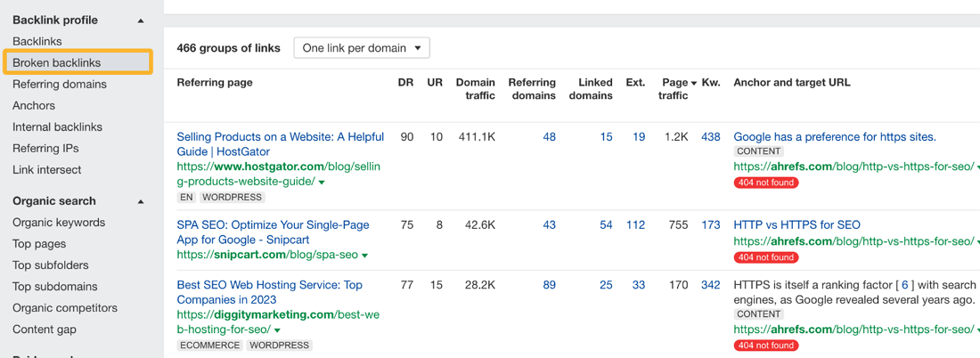This screenshot has height=358, width=980.
Task: Click referring domains value 43
Action: click(x=549, y=225)
